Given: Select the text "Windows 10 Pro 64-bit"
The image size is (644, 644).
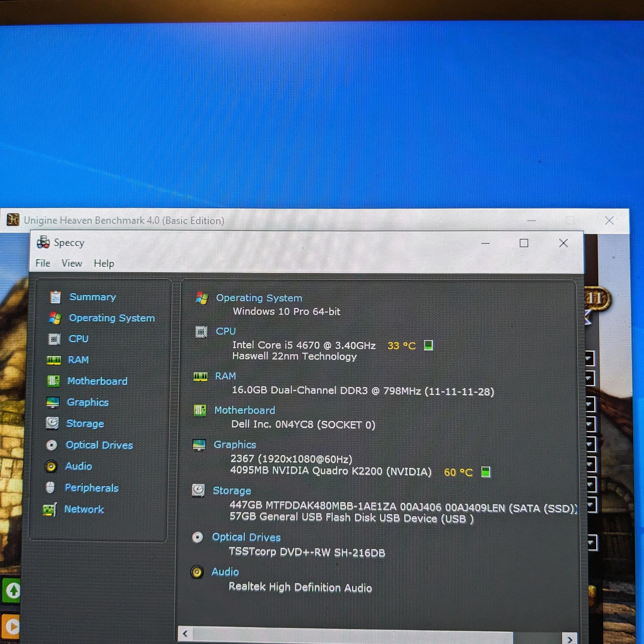Looking at the screenshot, I should coord(287,311).
